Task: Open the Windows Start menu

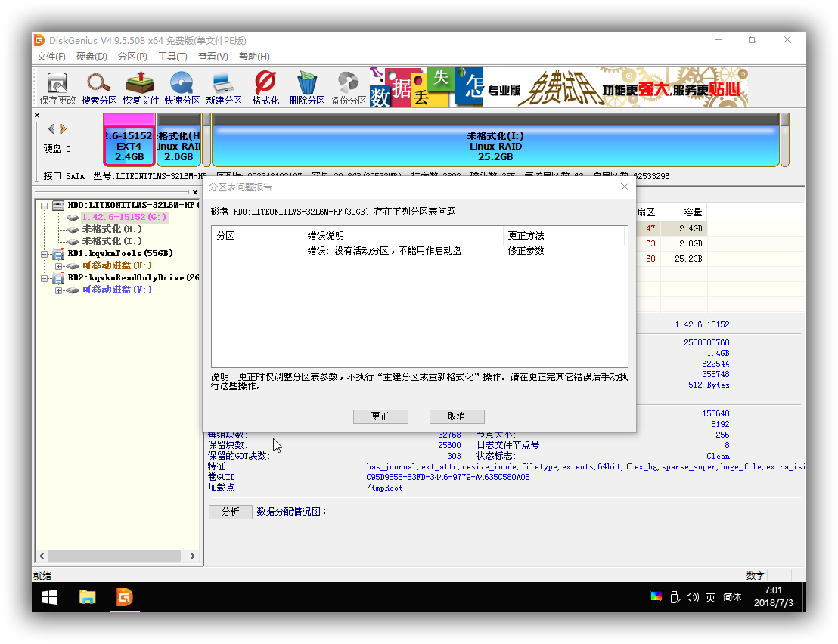Action: click(50, 597)
